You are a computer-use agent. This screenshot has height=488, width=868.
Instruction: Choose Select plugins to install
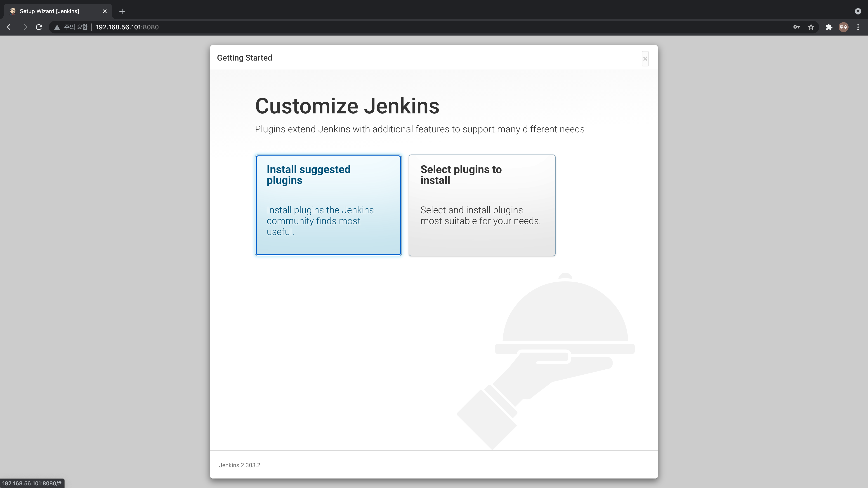(x=481, y=205)
